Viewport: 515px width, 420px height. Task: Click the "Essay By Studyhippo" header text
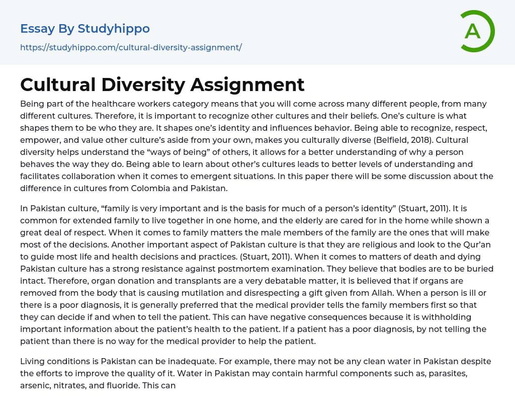click(x=85, y=29)
